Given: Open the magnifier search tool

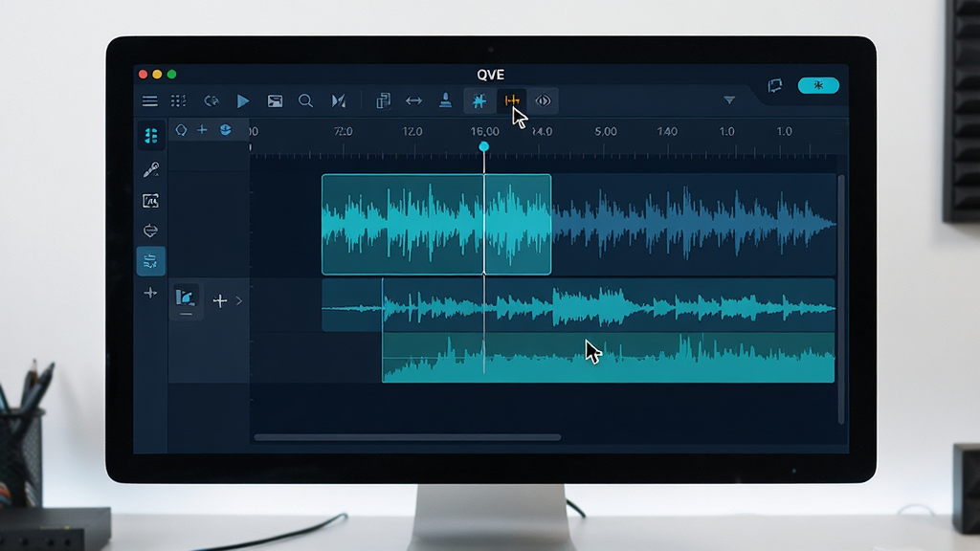Looking at the screenshot, I should point(305,100).
